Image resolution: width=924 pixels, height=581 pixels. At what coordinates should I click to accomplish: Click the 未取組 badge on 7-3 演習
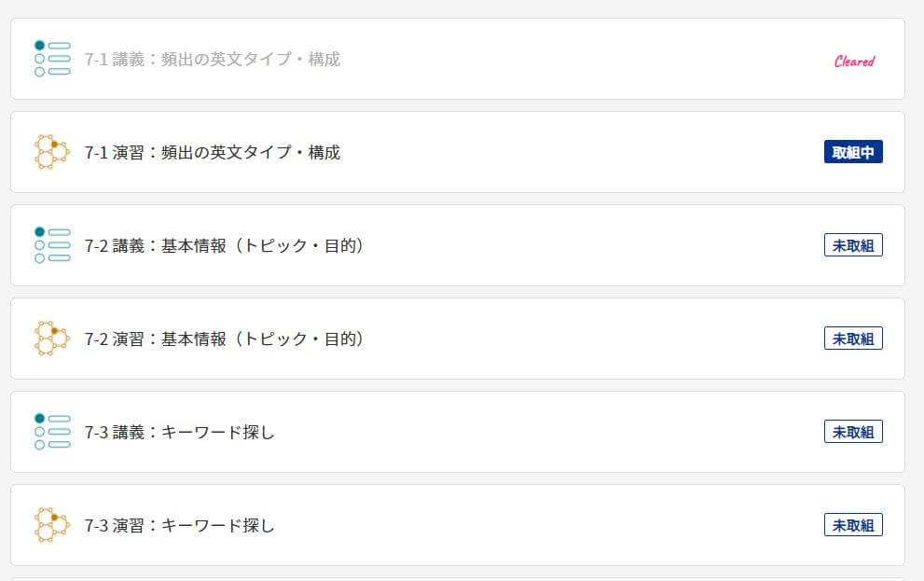click(853, 525)
